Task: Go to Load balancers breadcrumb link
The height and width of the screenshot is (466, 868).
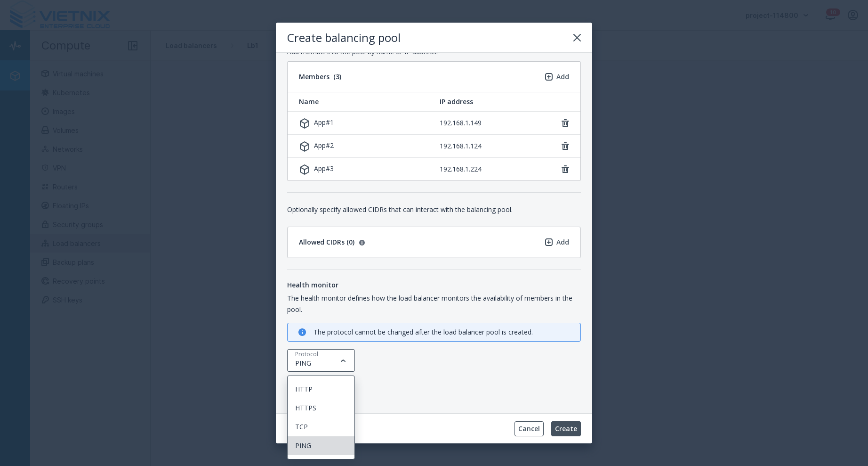Action: 191,46
